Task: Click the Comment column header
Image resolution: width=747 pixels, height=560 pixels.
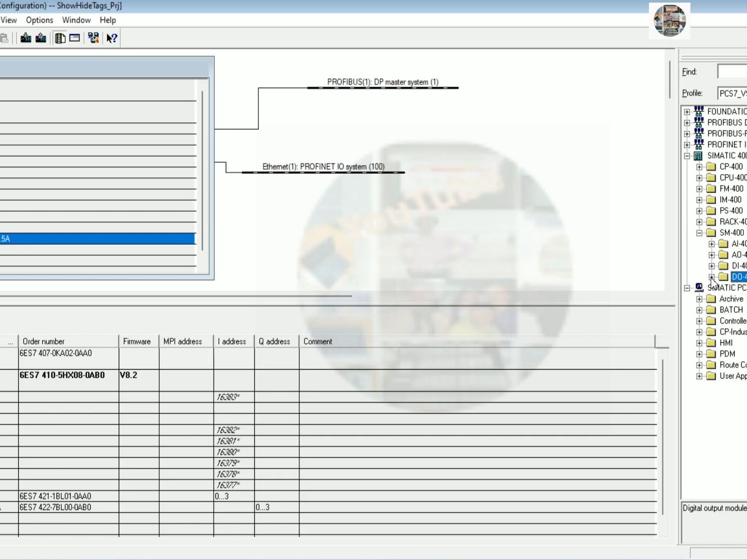Action: 477,341
